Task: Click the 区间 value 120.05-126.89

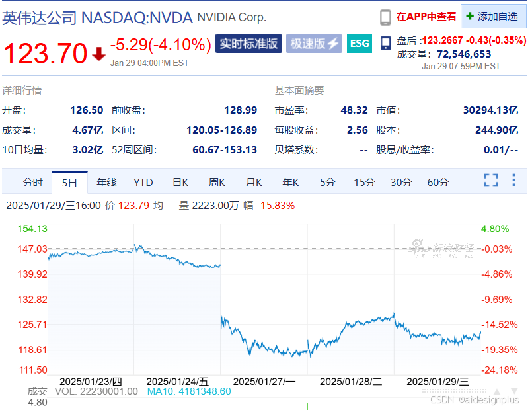Action: [x=222, y=130]
